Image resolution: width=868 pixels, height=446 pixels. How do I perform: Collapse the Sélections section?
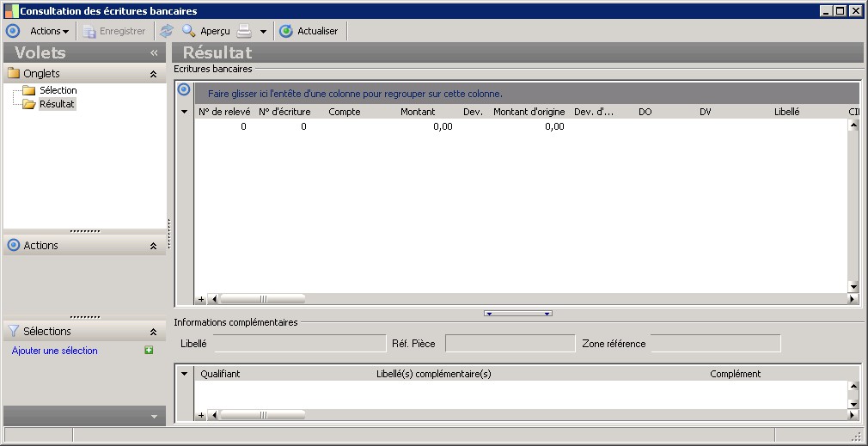153,332
